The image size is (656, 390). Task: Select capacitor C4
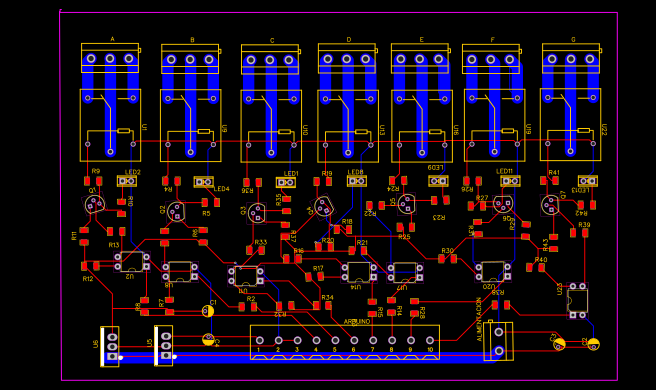click(x=208, y=339)
